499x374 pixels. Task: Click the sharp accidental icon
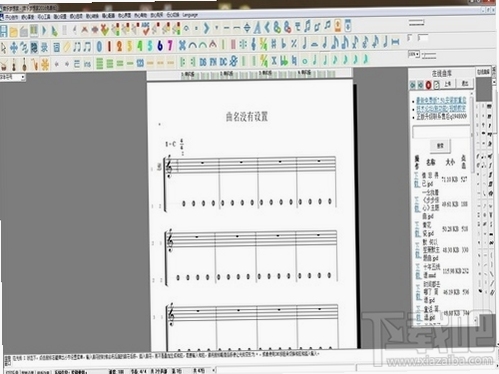click(x=274, y=44)
